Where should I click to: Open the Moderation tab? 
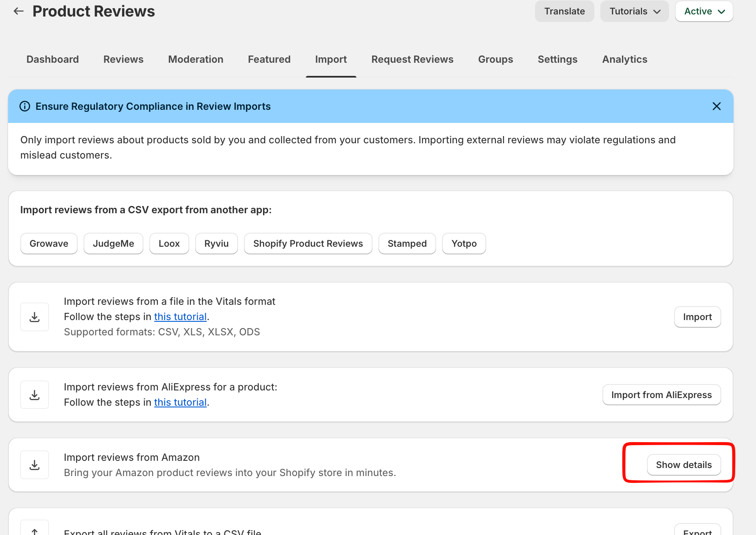tap(196, 59)
